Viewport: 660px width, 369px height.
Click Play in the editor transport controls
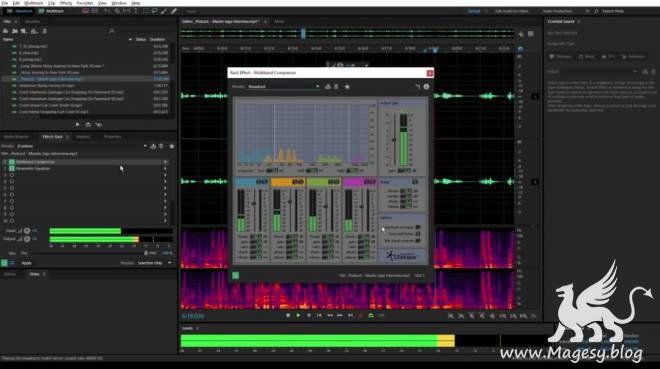coord(298,316)
